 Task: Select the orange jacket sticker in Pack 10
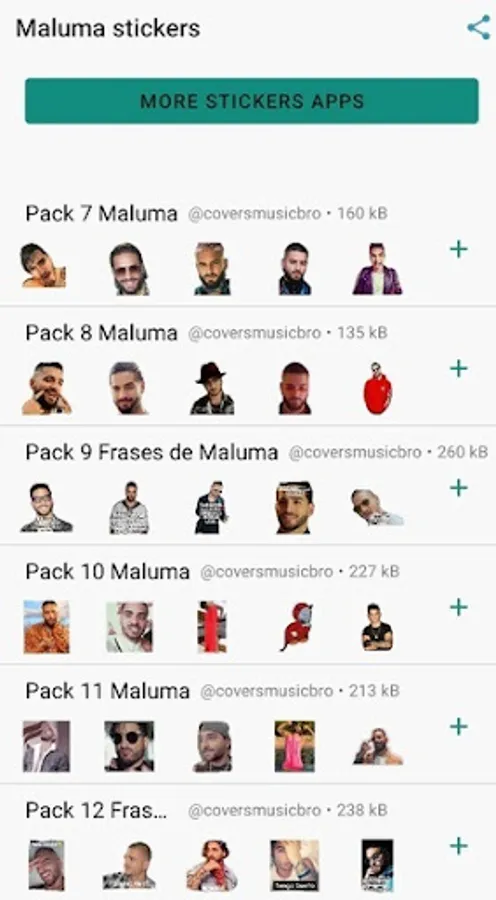click(x=46, y=627)
